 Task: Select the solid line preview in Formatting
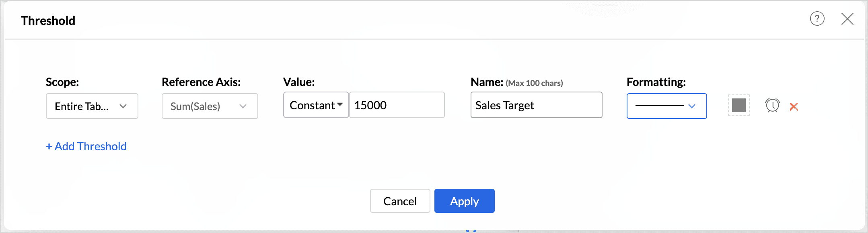659,106
